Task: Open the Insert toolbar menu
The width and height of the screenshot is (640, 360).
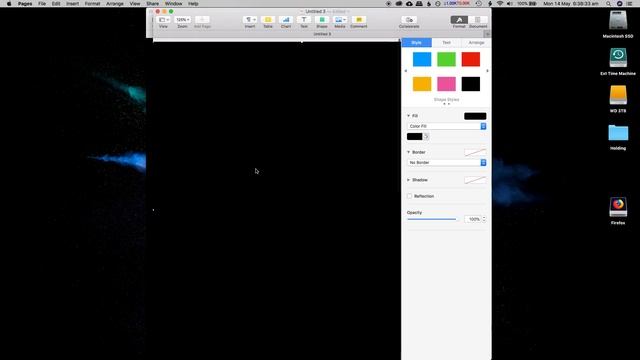Action: [x=250, y=20]
